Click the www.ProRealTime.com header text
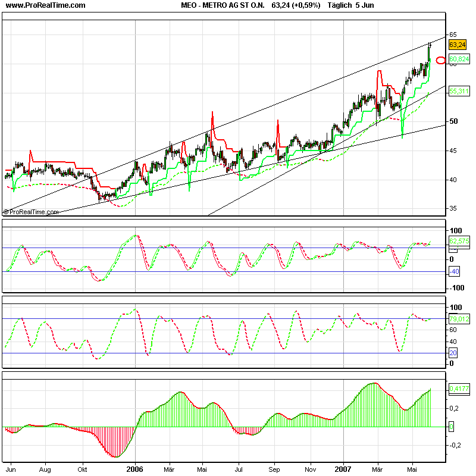Screen dimensions: 476x476 tap(46, 5)
